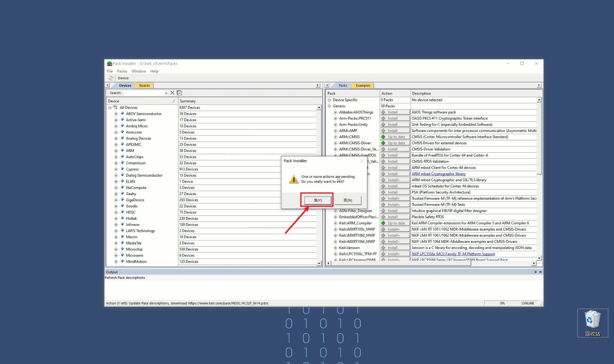Screen dimensions: 614x364
Task: Click the packs pane horizontal scrollbar
Action: tap(401, 263)
